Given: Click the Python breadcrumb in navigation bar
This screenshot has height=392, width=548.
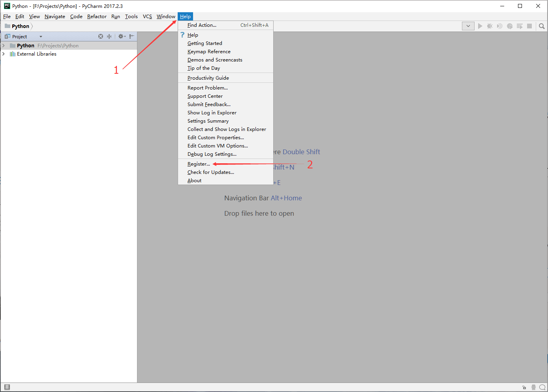Looking at the screenshot, I should tap(20, 26).
